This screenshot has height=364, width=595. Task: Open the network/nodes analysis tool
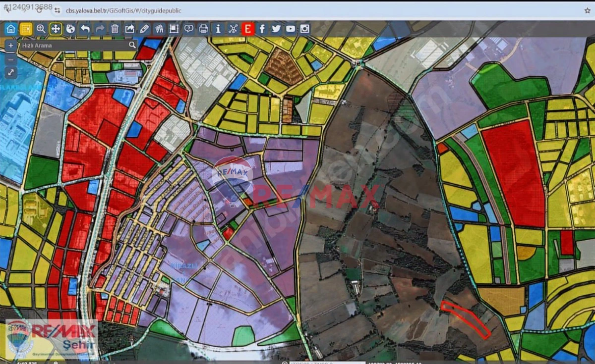click(x=233, y=29)
